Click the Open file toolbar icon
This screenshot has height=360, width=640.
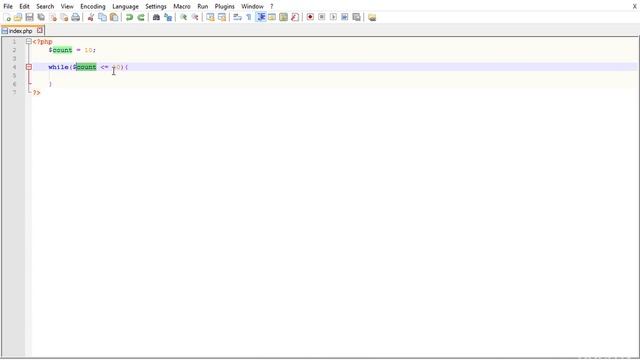tap(18, 17)
